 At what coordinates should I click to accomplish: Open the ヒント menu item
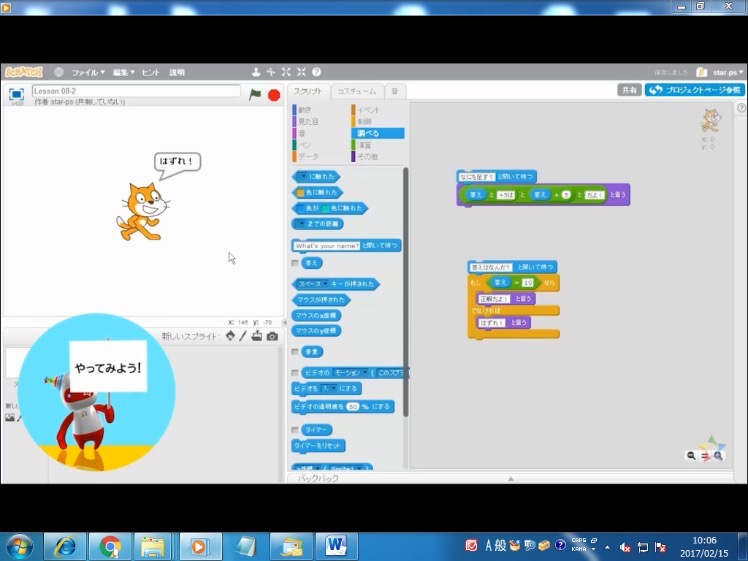click(150, 73)
